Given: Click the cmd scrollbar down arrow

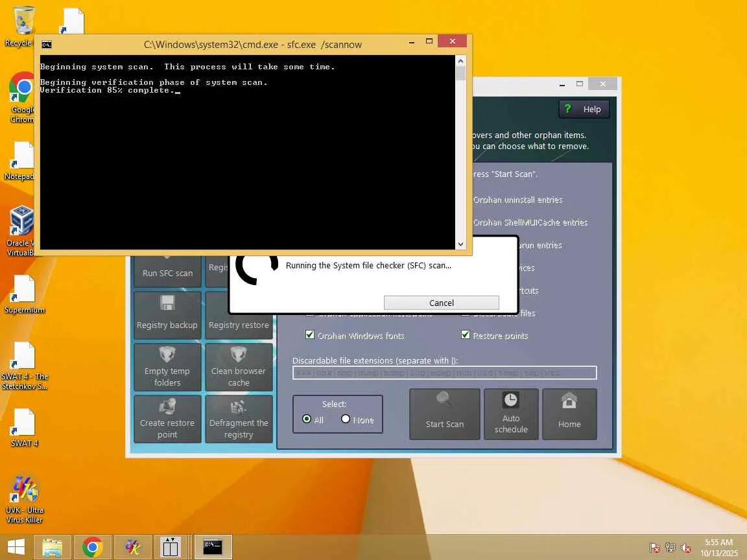Looking at the screenshot, I should click(x=460, y=244).
